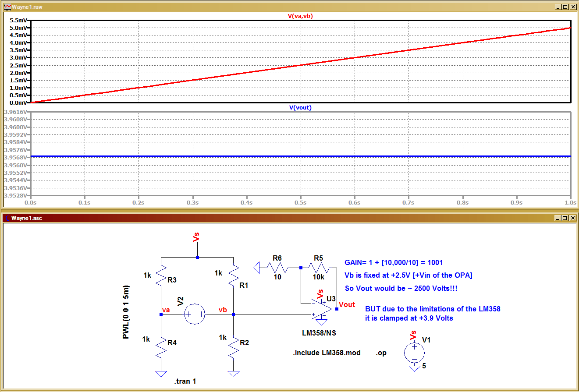Minimize the Wayne1.asc schematic window
This screenshot has width=579, height=392.
[x=557, y=218]
